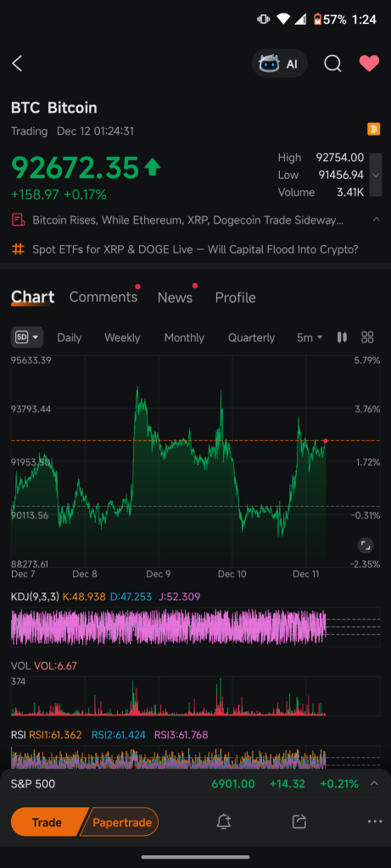This screenshot has height=868, width=391.
Task: Open the more options ellipsis
Action: click(374, 821)
